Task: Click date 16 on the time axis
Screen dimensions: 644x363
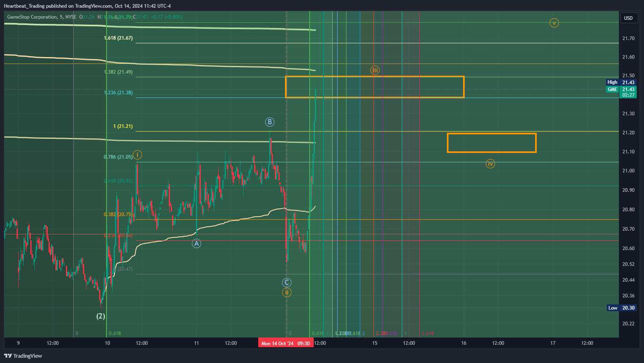Action: (464, 343)
